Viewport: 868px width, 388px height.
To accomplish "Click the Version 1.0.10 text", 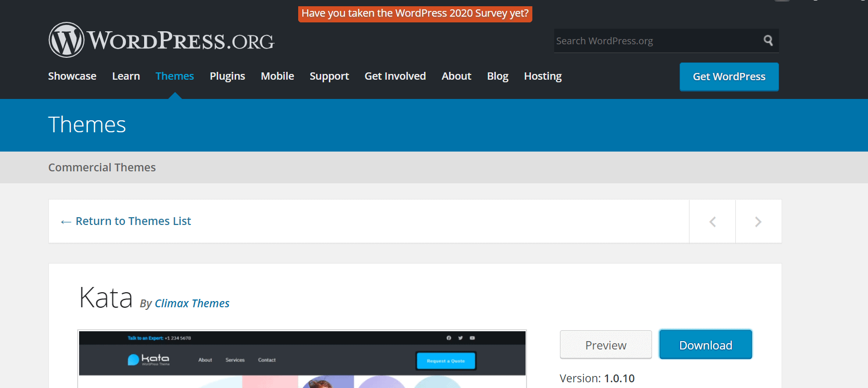I will pos(597,378).
